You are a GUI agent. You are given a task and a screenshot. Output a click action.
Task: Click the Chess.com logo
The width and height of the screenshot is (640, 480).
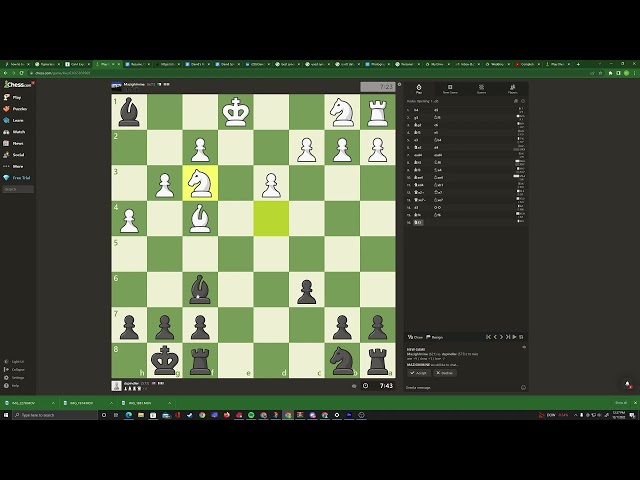[17, 84]
